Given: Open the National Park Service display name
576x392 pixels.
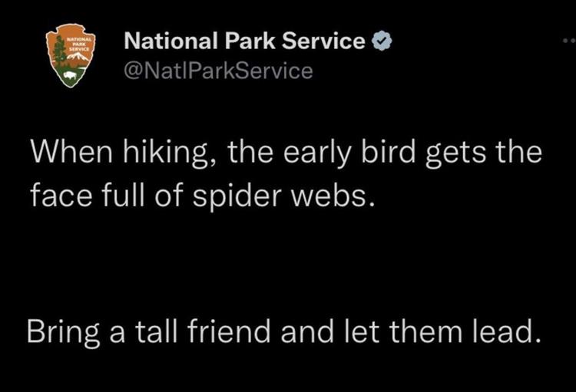Looking at the screenshot, I should click(x=244, y=41).
